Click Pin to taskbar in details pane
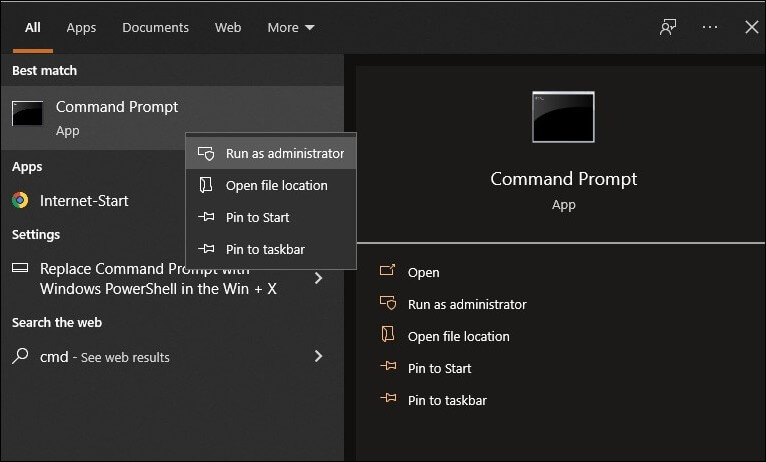766x462 pixels. pos(447,400)
